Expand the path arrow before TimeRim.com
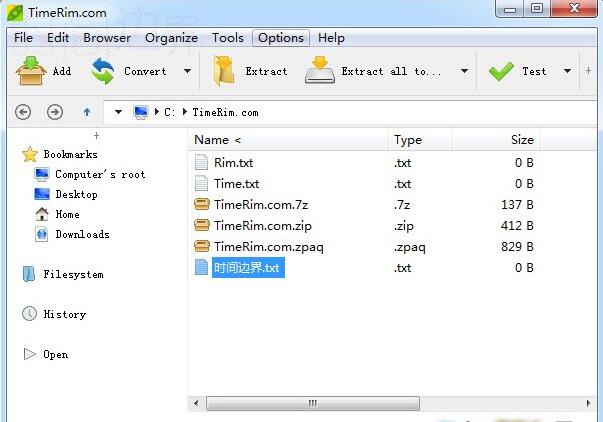The width and height of the screenshot is (603, 422). pos(185,112)
